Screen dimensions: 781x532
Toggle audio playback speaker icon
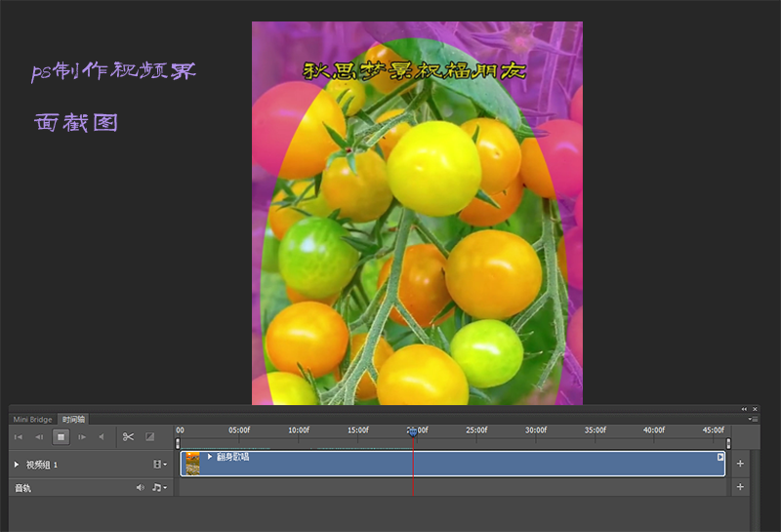tap(101, 437)
